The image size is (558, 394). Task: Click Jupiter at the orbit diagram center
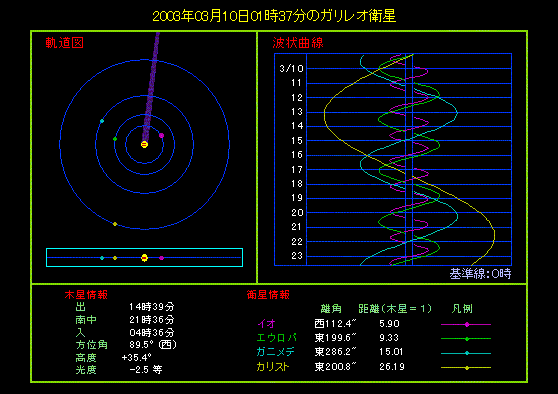(x=144, y=144)
